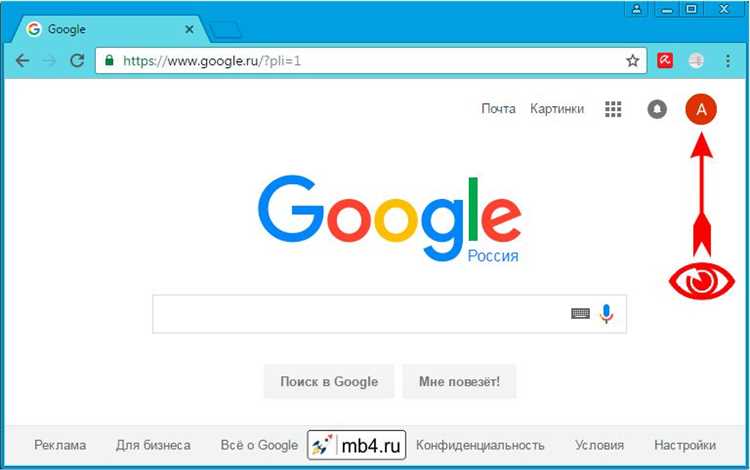Viewport: 750px width, 470px height.
Task: Bookmark this page with the star icon
Action: pyautogui.click(x=632, y=61)
